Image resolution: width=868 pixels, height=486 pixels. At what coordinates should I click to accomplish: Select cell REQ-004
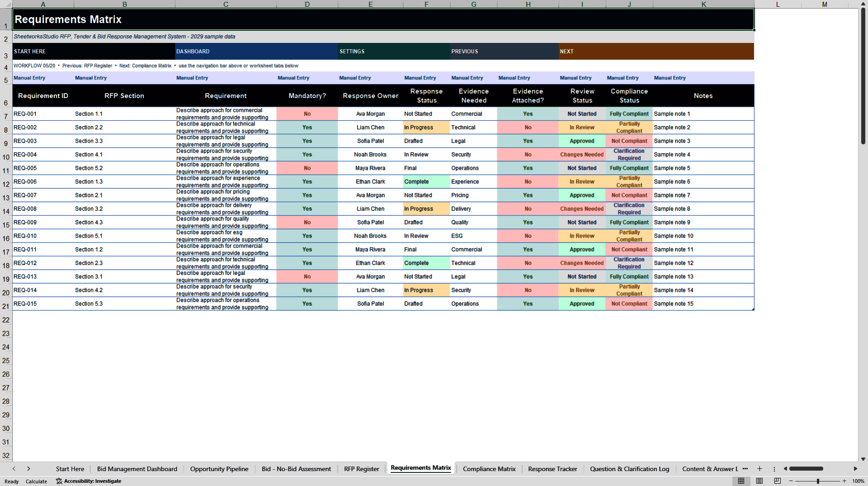coord(43,154)
